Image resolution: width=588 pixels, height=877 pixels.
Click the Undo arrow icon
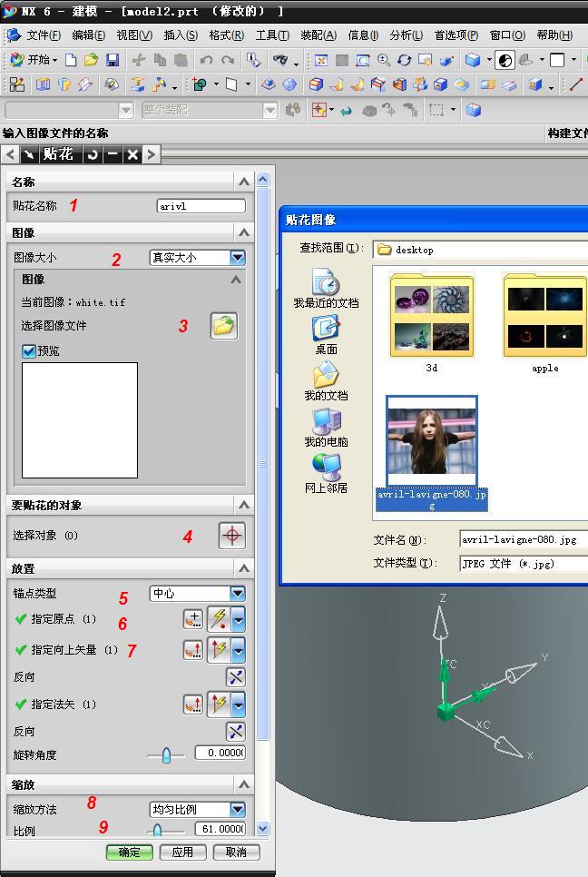pyautogui.click(x=206, y=60)
